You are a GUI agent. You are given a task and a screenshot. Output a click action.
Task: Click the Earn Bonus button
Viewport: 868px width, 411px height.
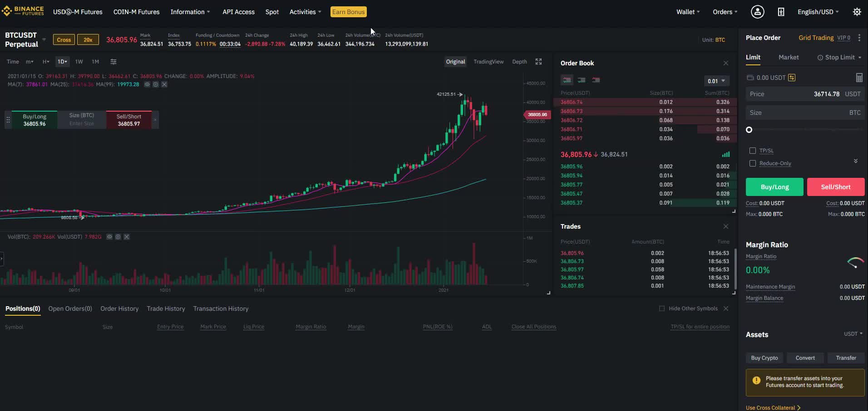tap(348, 12)
